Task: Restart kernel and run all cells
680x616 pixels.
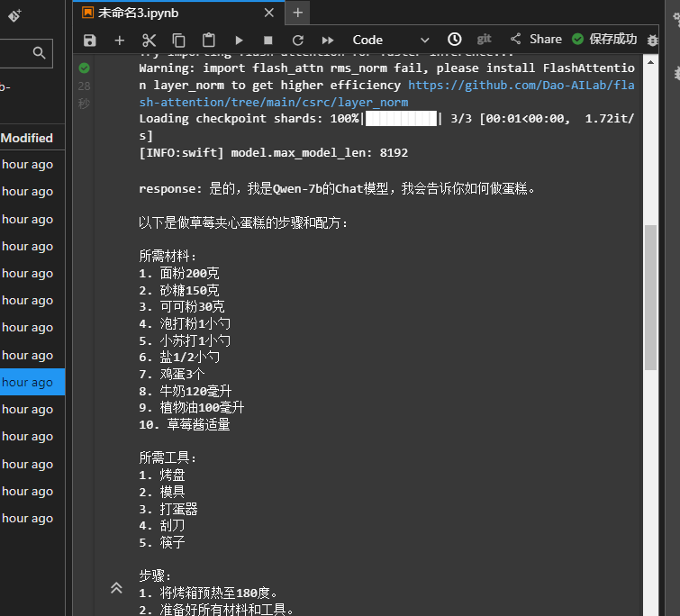Action: (328, 41)
